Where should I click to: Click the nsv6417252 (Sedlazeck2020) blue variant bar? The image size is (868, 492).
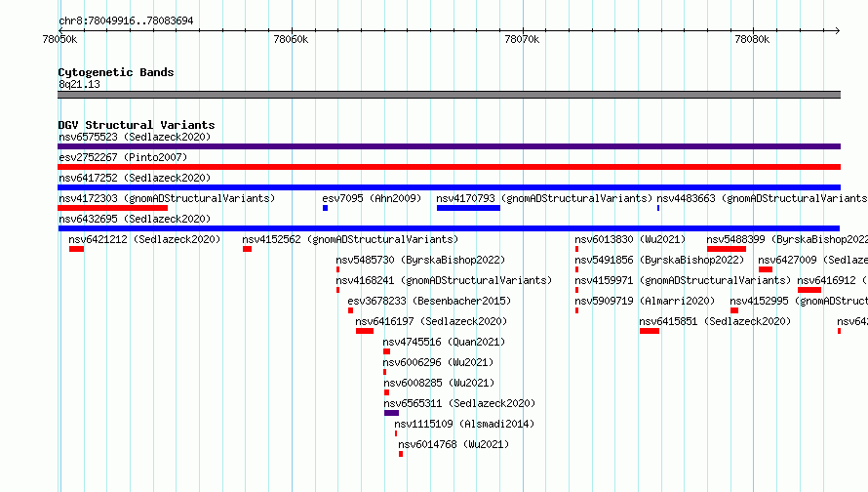[449, 187]
